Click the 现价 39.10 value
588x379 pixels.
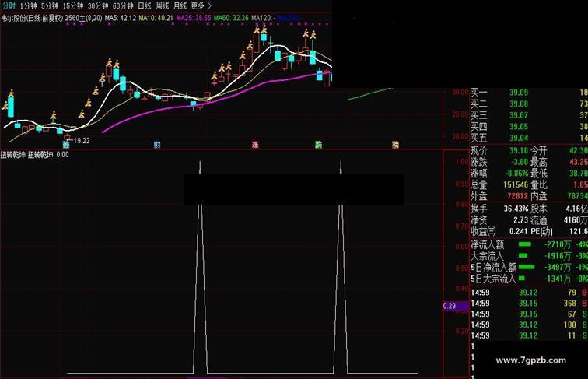pyautogui.click(x=519, y=150)
